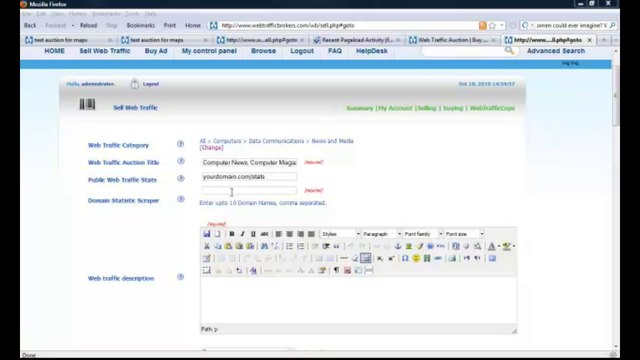The height and width of the screenshot is (360, 640).
Task: Open the Font size dropdown
Action: click(464, 234)
